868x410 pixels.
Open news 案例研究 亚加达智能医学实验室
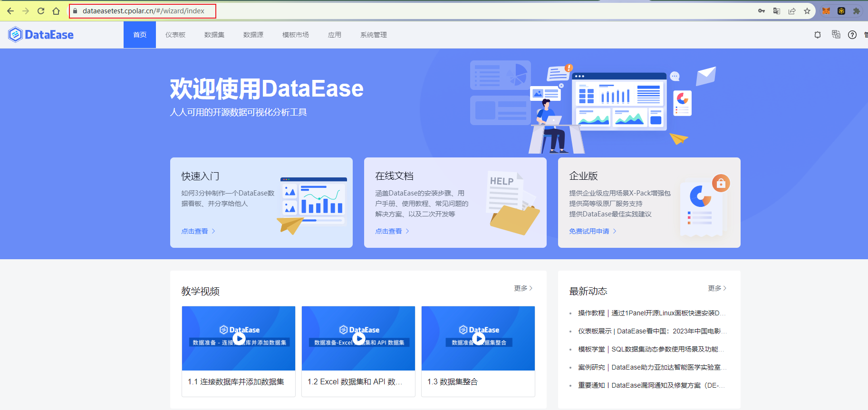[x=652, y=367]
